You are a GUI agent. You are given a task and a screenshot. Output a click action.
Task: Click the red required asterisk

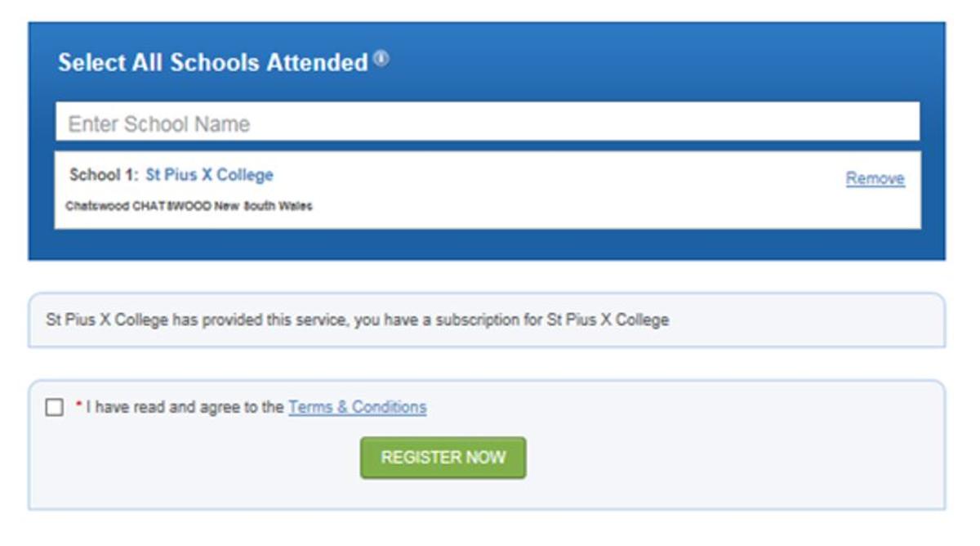point(79,405)
